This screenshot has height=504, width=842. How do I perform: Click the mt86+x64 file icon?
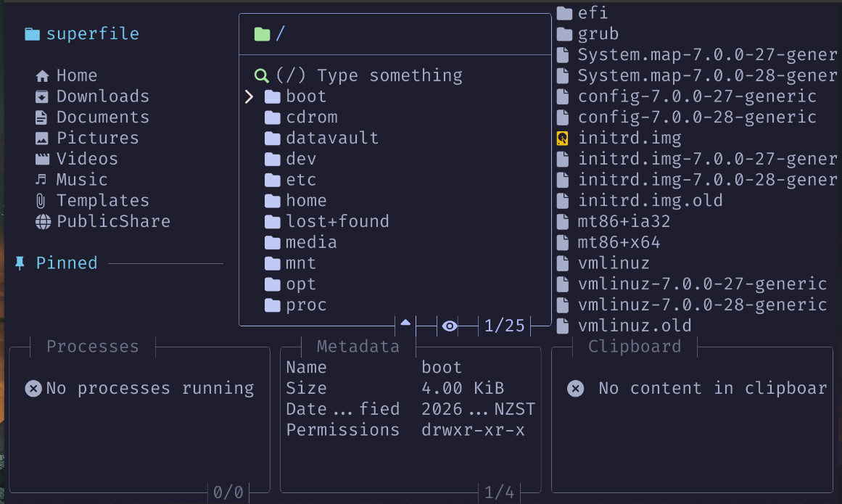(562, 243)
